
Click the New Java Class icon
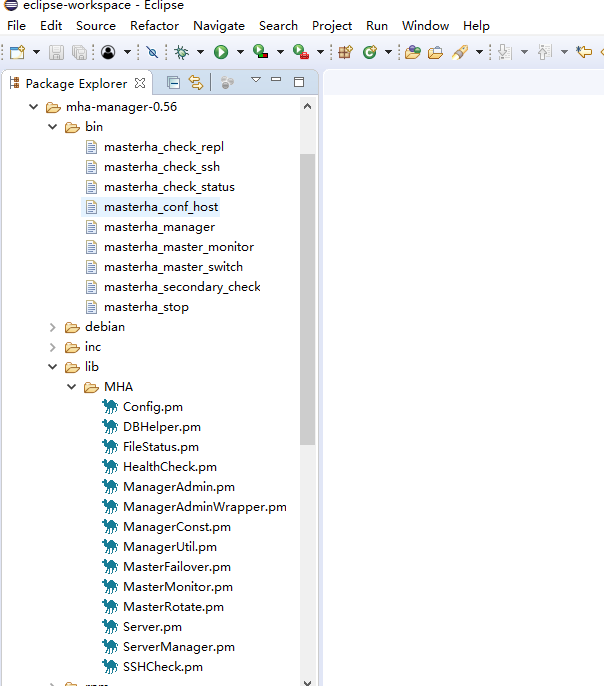tap(370, 52)
